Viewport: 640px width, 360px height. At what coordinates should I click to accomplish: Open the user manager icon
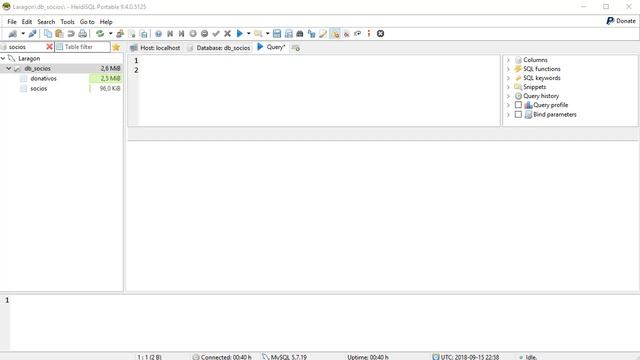click(x=120, y=34)
